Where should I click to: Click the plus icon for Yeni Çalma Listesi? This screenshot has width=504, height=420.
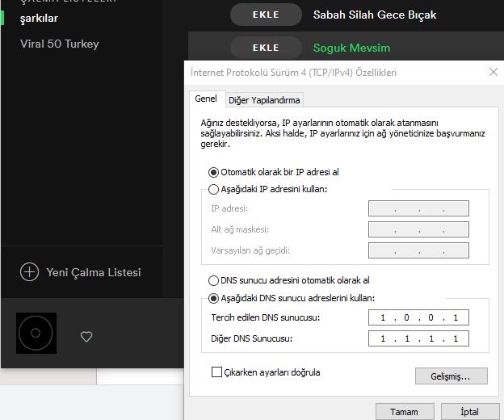[x=29, y=272]
